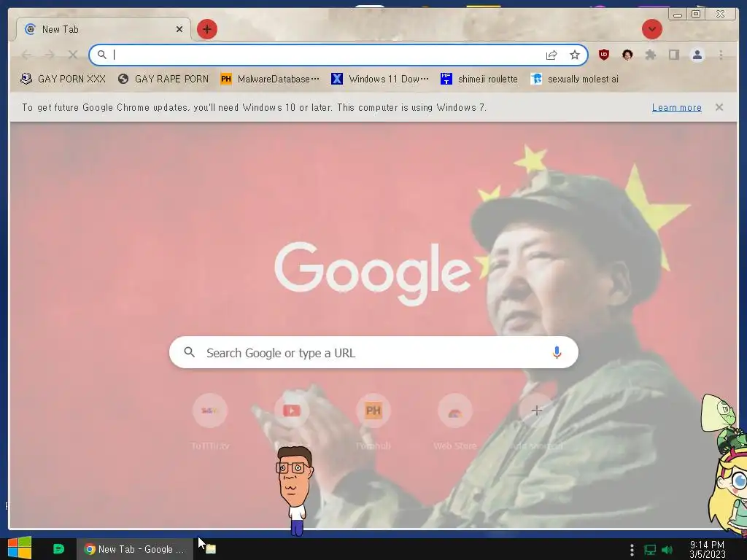Open the avatar extension next to uBlock
The image size is (747, 560).
[x=627, y=55]
